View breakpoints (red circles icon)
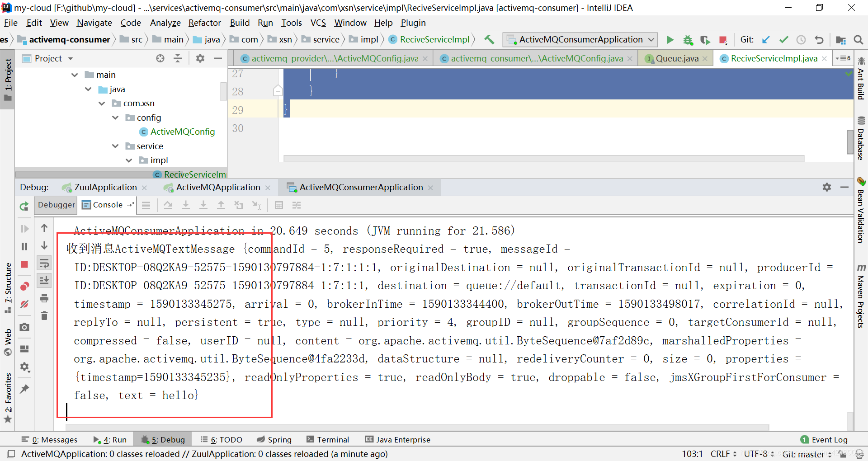This screenshot has height=461, width=868. [24, 286]
